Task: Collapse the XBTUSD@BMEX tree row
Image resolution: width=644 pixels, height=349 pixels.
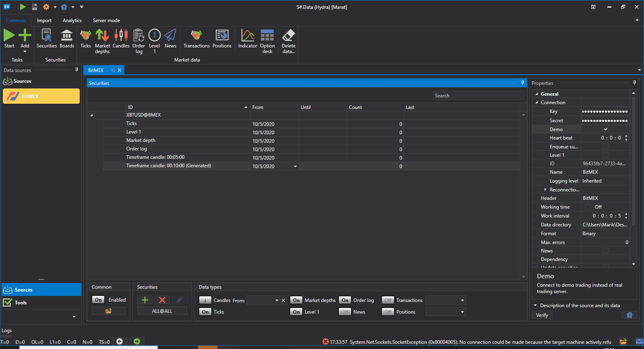Action: (91, 115)
